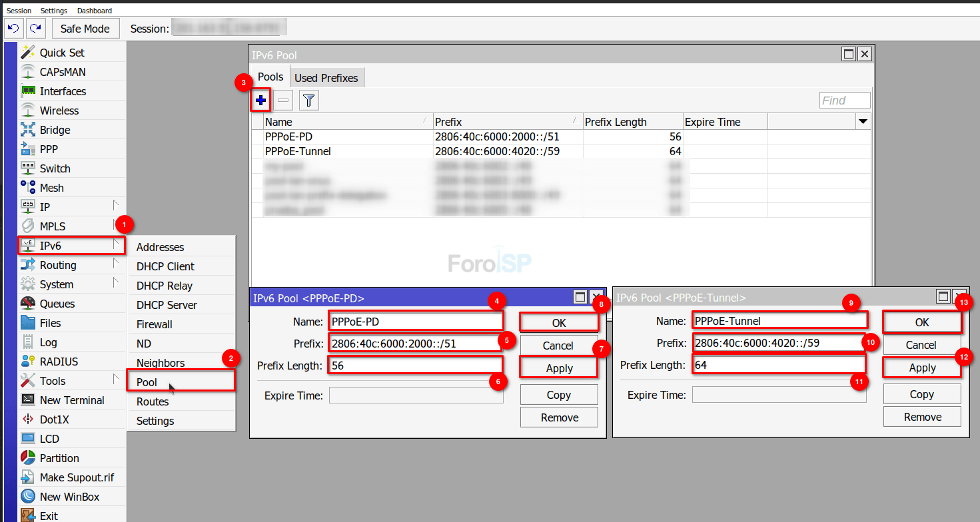Image resolution: width=980 pixels, height=522 pixels.
Task: Toggle the Safe Mode button
Action: 85,29
